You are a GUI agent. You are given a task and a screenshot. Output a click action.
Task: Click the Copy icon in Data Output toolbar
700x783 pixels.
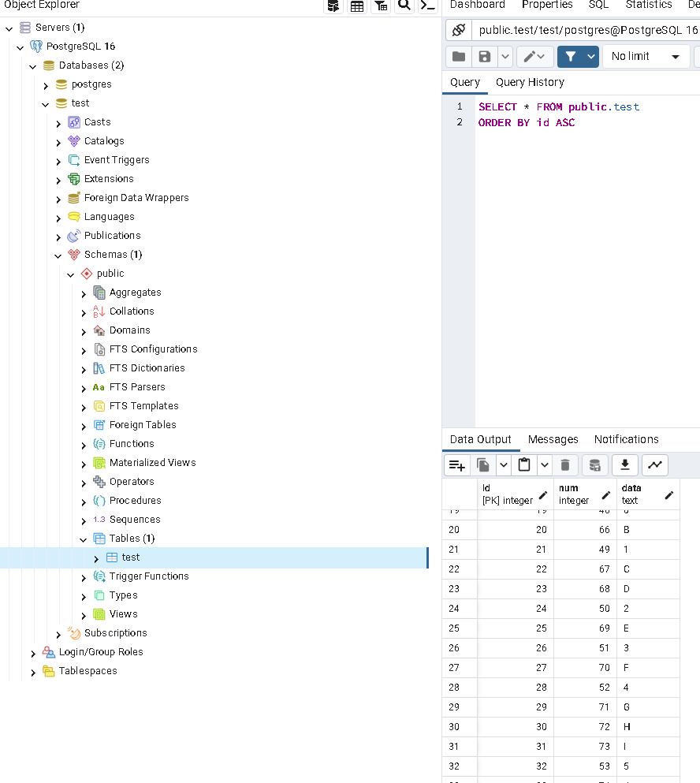483,465
